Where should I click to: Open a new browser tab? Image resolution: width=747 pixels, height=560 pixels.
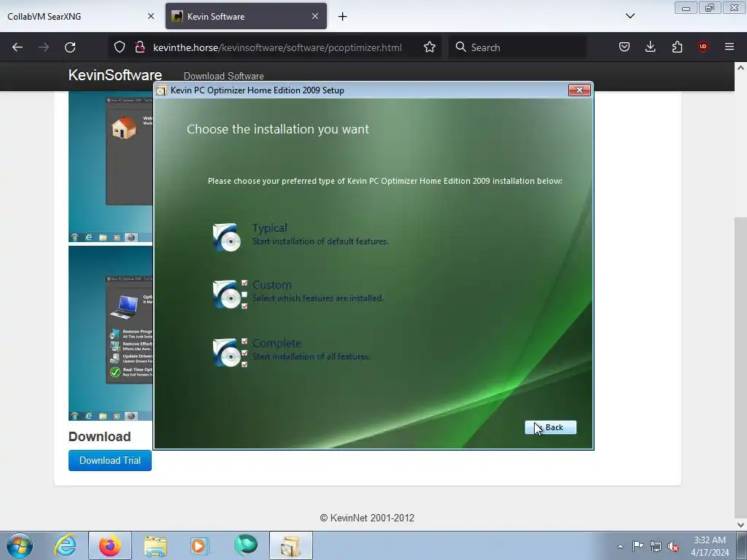pyautogui.click(x=343, y=17)
